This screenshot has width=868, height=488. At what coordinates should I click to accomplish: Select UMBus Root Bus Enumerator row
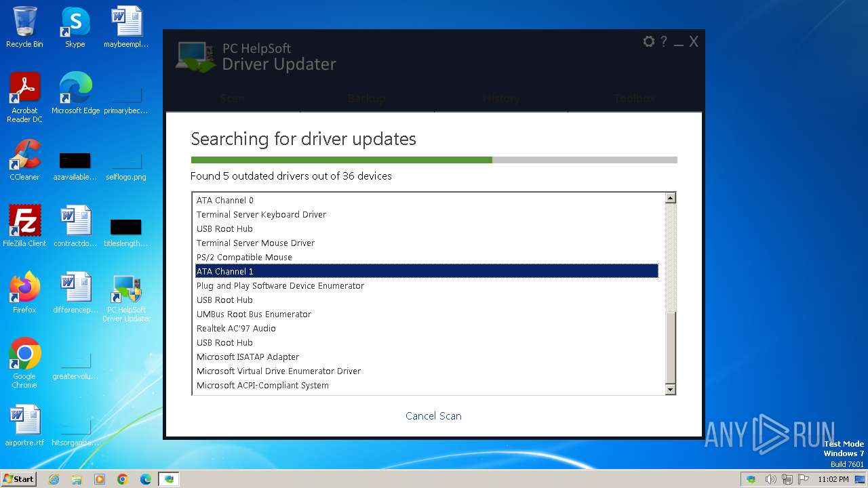[x=425, y=314]
